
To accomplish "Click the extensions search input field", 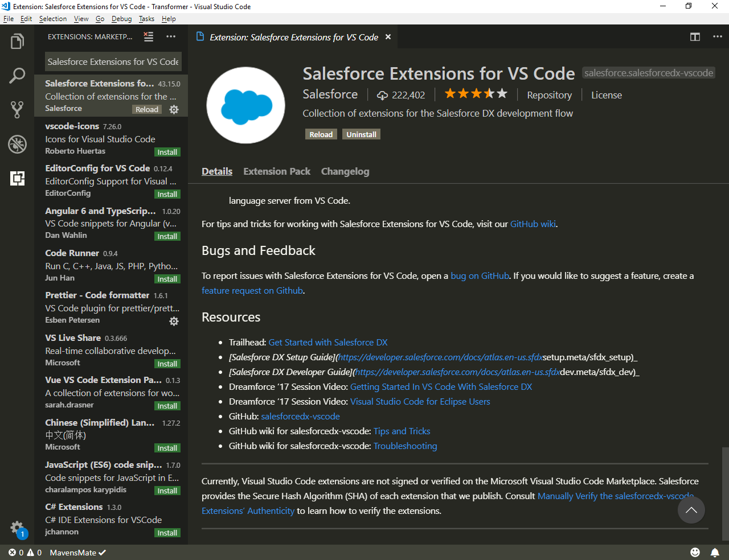I will point(113,61).
